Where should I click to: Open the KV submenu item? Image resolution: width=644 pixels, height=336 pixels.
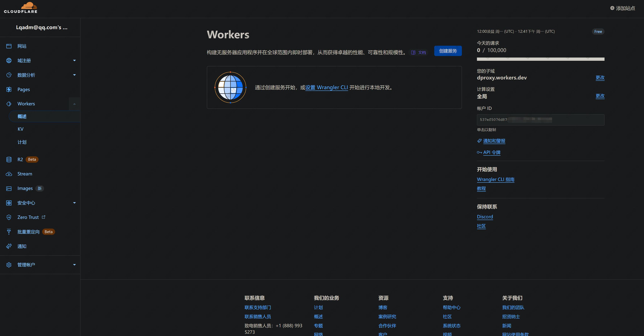pyautogui.click(x=20, y=129)
